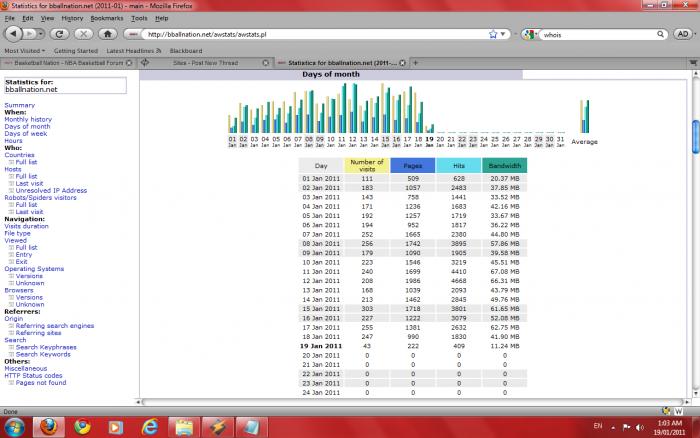Open Windows Explorer folder in taskbar
The height and width of the screenshot is (438, 700).
[186, 428]
